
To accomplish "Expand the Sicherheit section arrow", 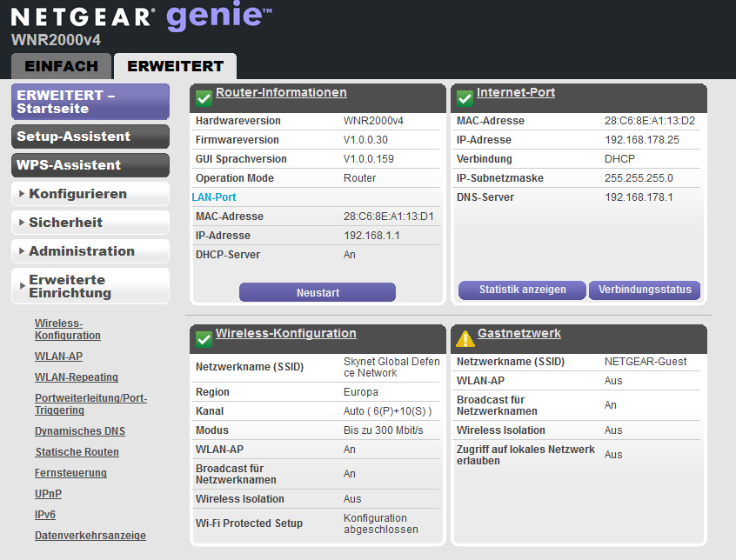I will tap(22, 223).
